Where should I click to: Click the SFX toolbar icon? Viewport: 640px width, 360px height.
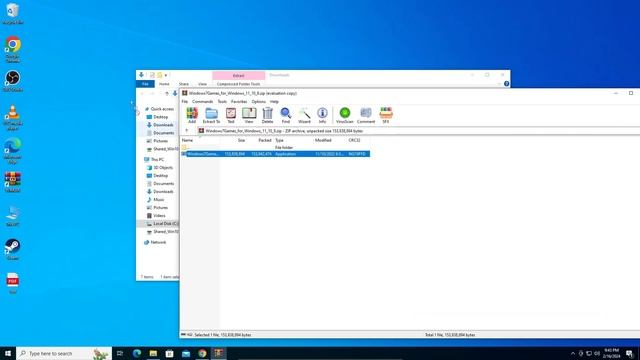[x=386, y=115]
